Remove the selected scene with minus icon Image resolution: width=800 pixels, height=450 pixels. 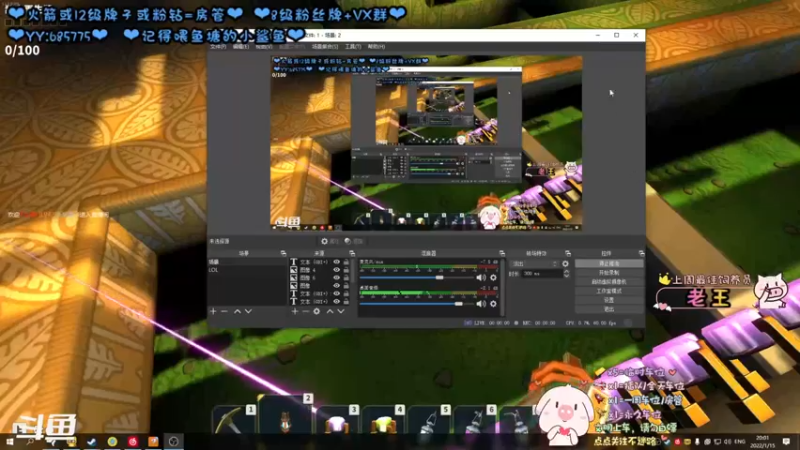224,311
